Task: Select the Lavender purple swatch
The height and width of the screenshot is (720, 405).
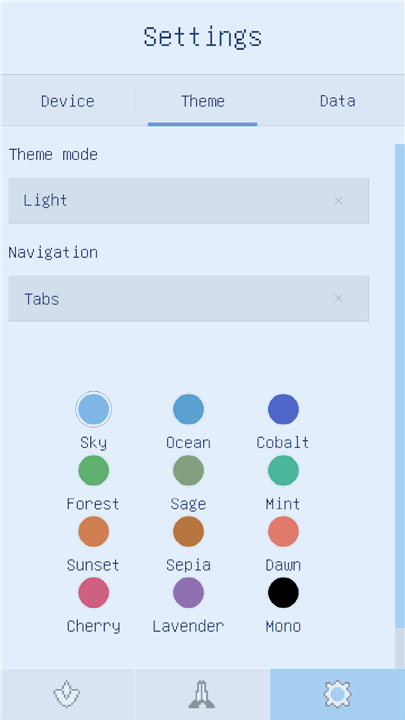Action: [x=188, y=592]
